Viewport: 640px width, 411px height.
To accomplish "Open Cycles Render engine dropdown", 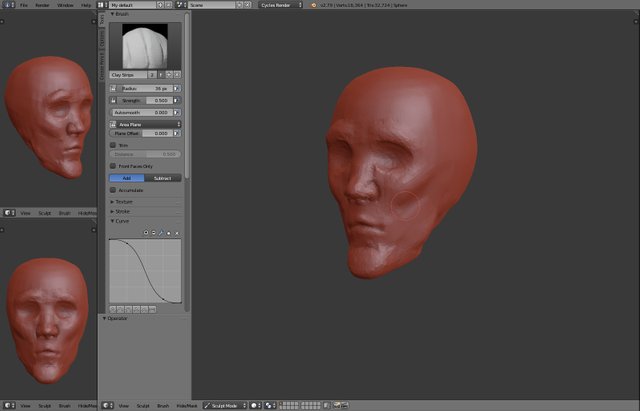I will (278, 5).
